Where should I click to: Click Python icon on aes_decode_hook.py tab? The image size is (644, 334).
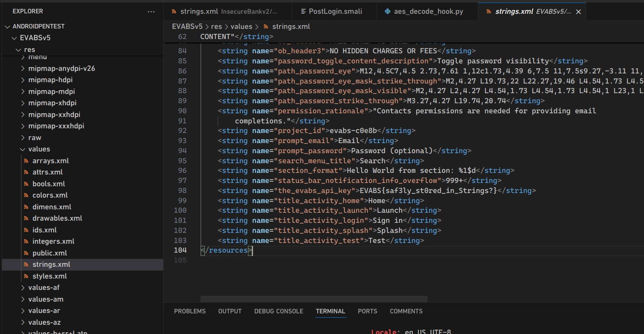point(387,12)
